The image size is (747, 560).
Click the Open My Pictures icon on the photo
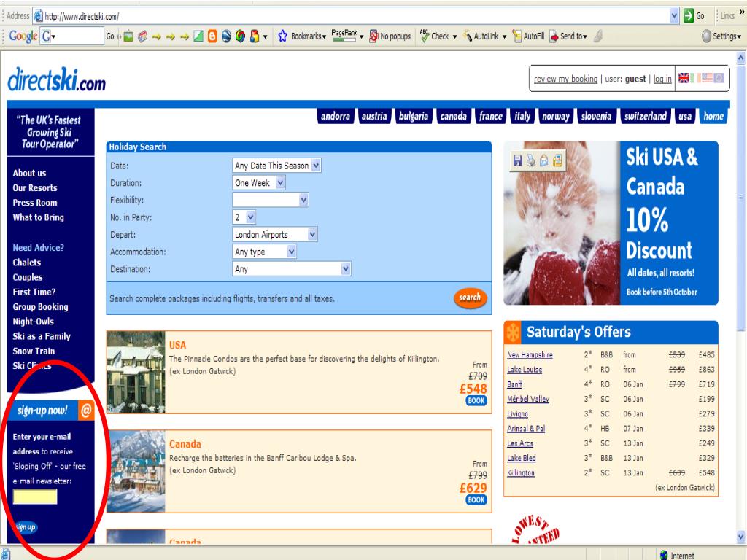(557, 160)
